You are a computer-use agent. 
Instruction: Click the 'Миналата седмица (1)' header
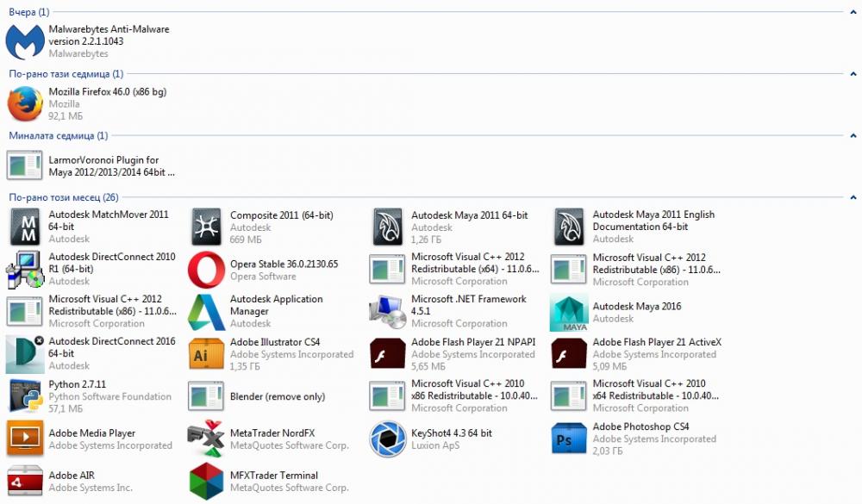59,135
